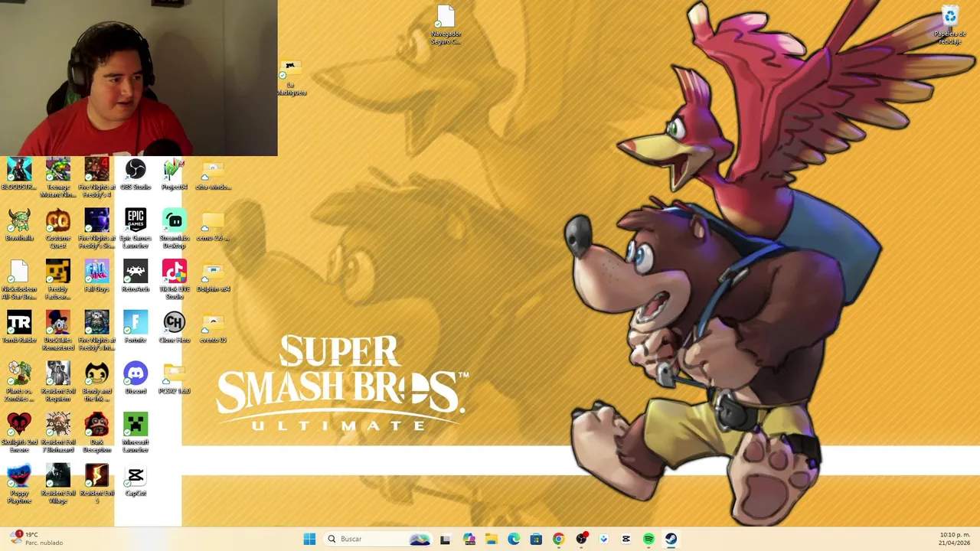Screen dimensions: 980x551
Task: Select the Epic Games Launcher shortcut
Action: pos(136,229)
